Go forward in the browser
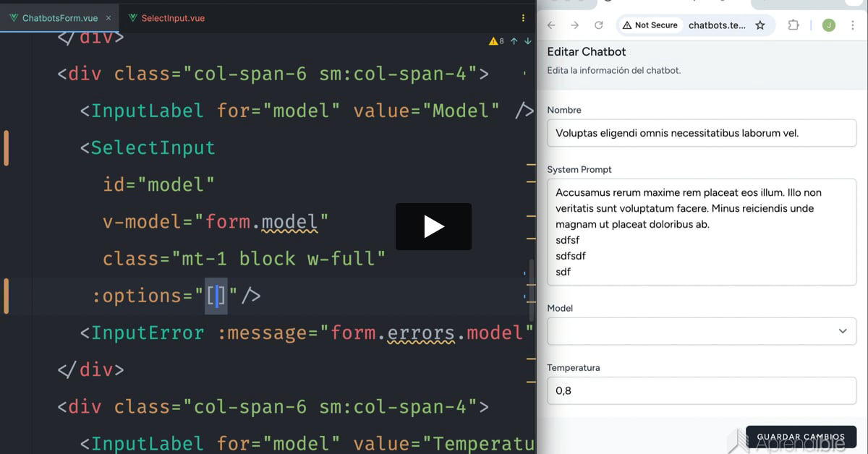Viewport: 868px width, 454px height. (575, 25)
